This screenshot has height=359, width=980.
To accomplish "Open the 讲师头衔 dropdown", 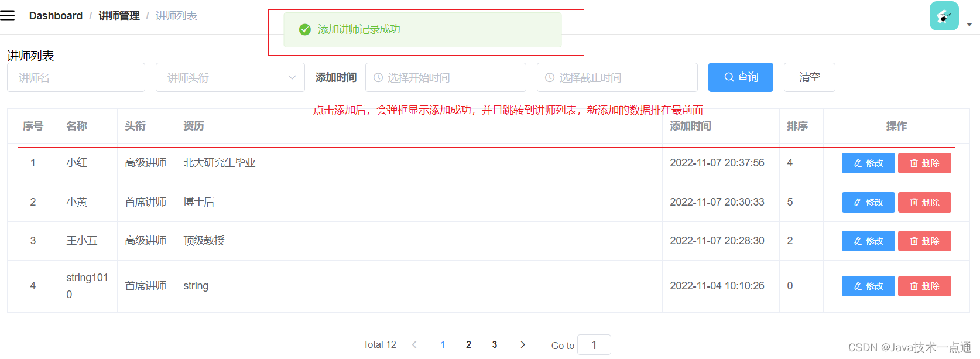I will point(230,77).
